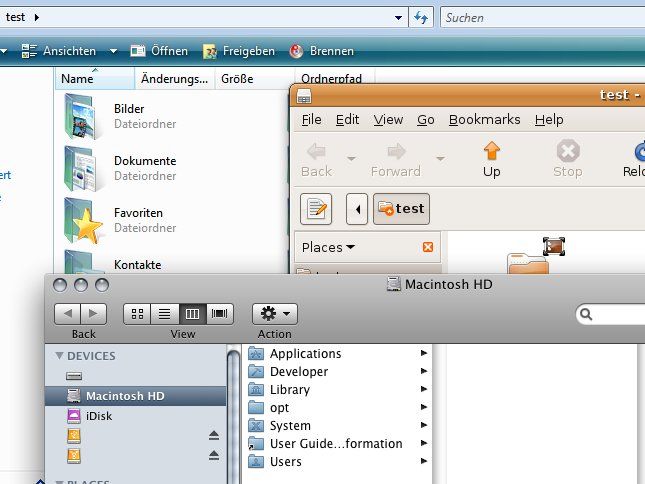Image resolution: width=645 pixels, height=484 pixels.
Task: Select Applications folder in Finder column
Action: [x=305, y=353]
